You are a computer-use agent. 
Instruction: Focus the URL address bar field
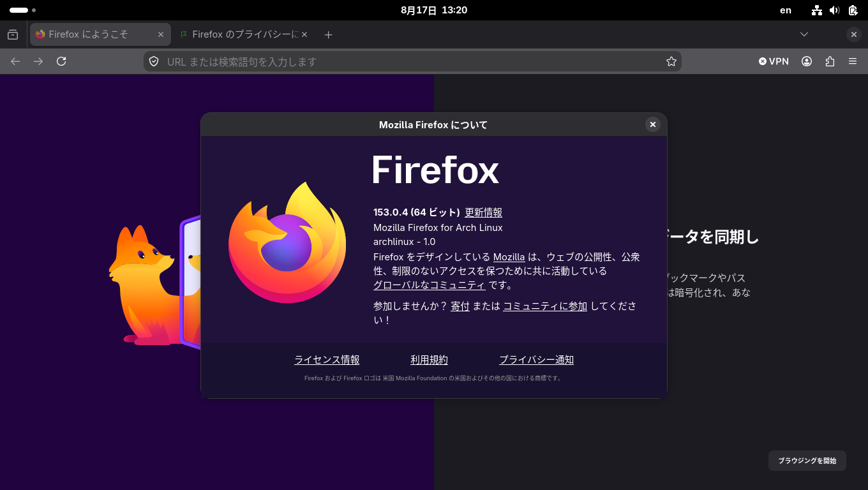(x=412, y=61)
